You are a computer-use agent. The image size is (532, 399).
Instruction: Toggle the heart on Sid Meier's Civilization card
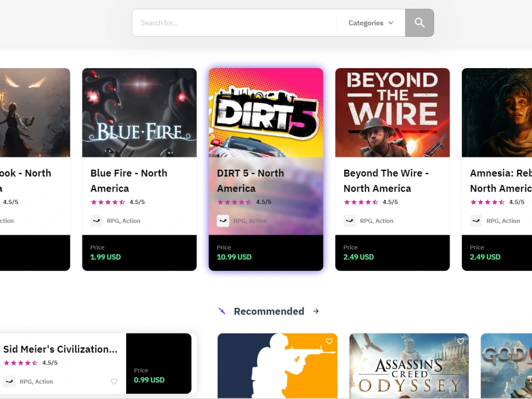coord(114,381)
